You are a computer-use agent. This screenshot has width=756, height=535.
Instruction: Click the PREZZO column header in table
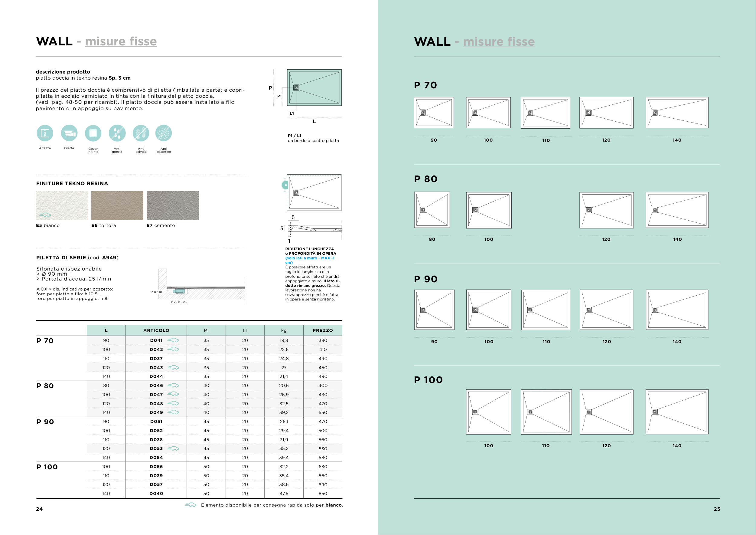click(323, 330)
